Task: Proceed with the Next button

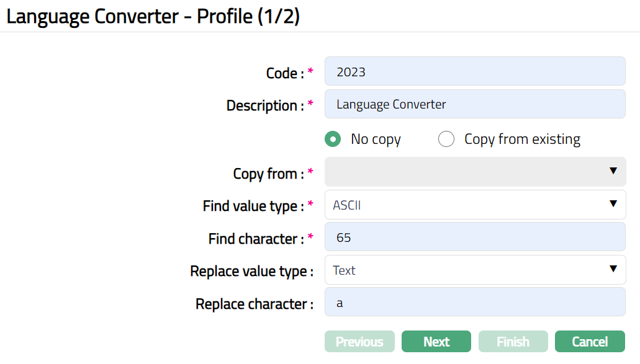Action: (x=436, y=342)
